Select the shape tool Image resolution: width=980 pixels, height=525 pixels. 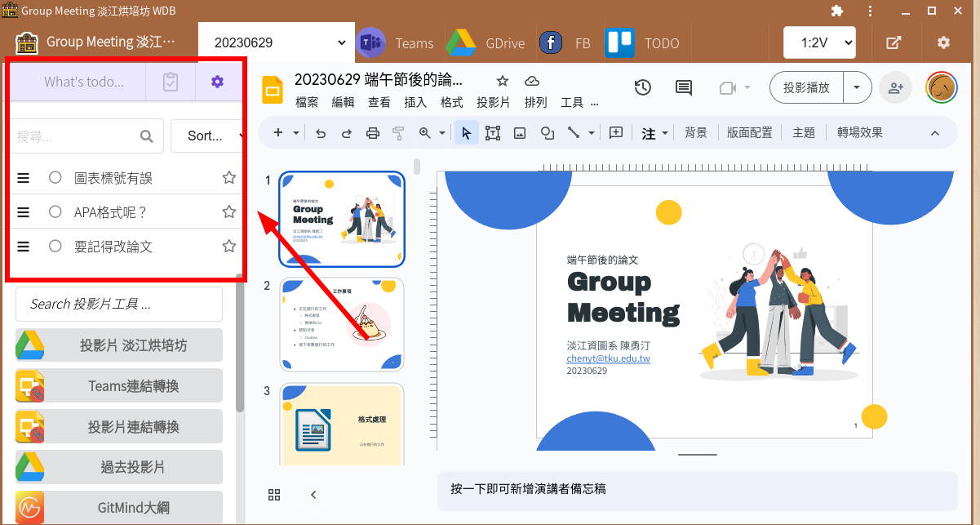tap(547, 133)
